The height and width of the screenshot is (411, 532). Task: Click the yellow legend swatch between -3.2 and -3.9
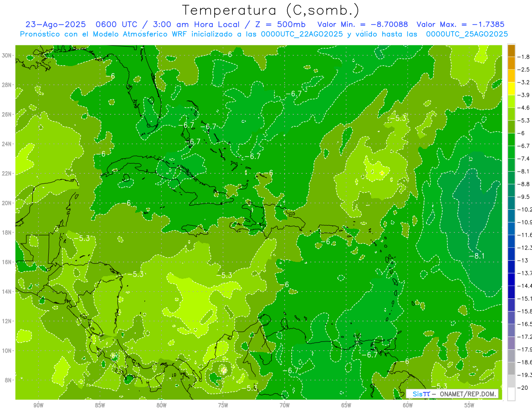point(511,89)
